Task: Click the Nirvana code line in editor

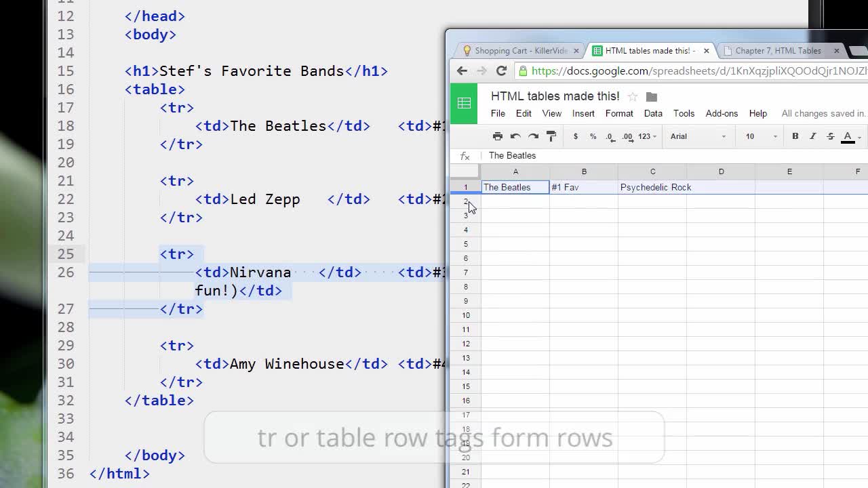Action: click(x=319, y=272)
